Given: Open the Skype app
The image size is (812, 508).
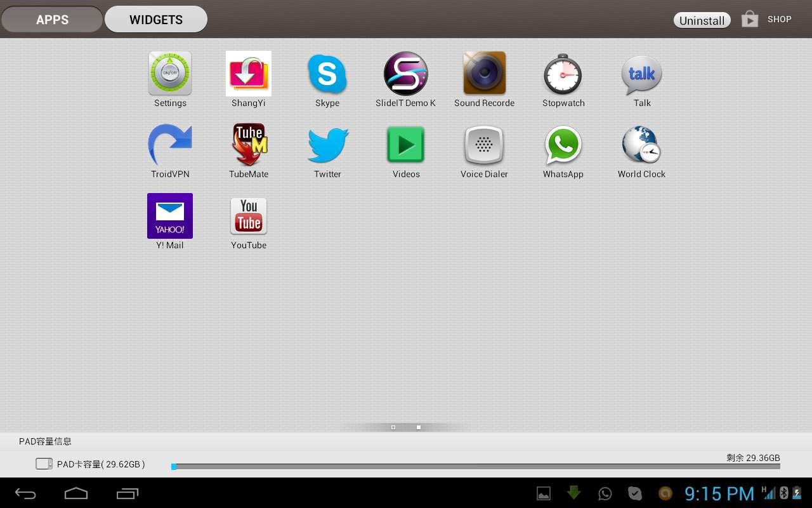Looking at the screenshot, I should click(x=327, y=74).
